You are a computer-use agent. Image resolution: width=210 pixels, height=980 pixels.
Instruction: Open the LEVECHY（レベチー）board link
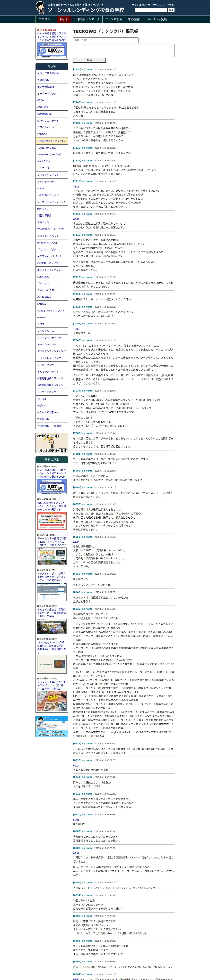pyautogui.click(x=52, y=155)
